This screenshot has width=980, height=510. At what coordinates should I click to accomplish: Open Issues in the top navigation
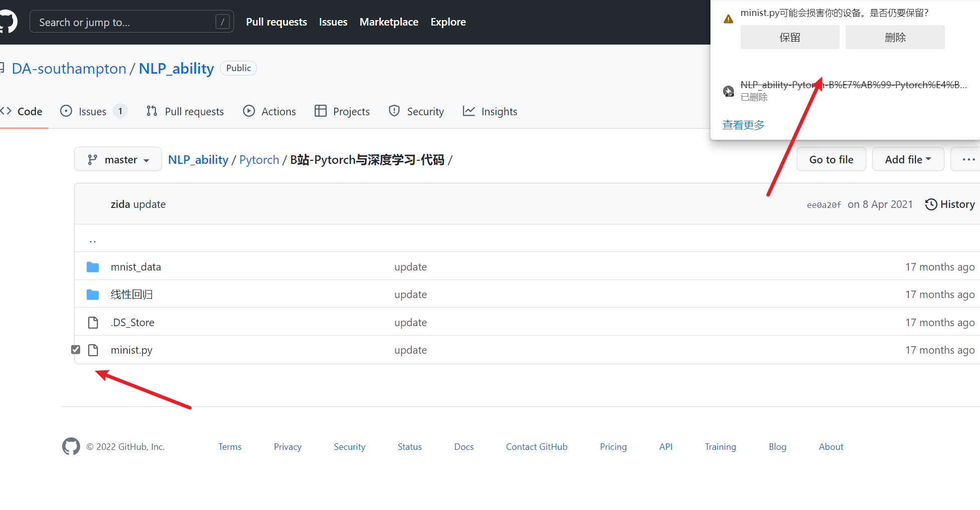[x=333, y=22]
